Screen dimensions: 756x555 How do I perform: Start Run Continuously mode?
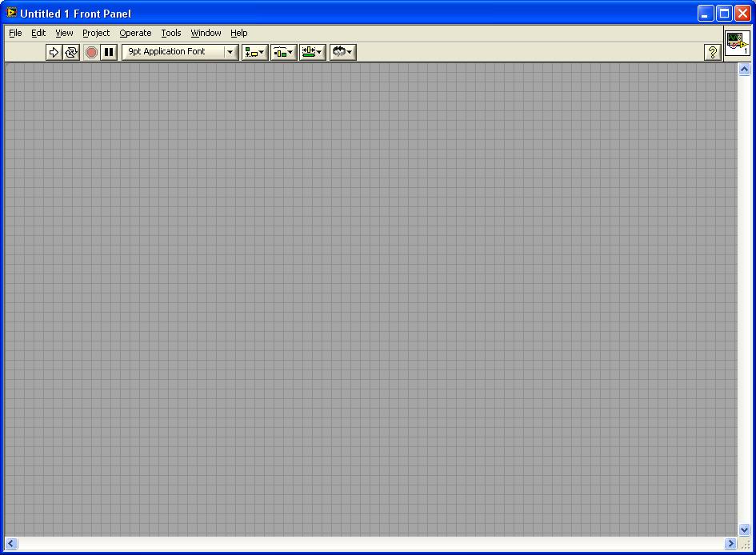coord(71,52)
